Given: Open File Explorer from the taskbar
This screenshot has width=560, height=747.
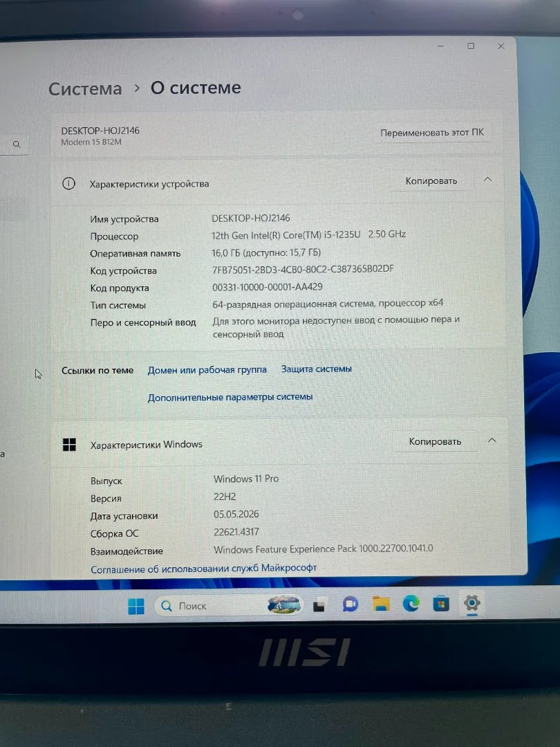Looking at the screenshot, I should [x=381, y=604].
